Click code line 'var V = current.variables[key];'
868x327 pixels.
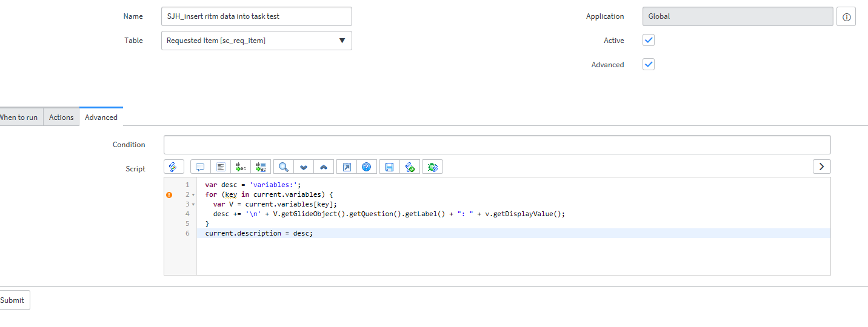(x=275, y=204)
